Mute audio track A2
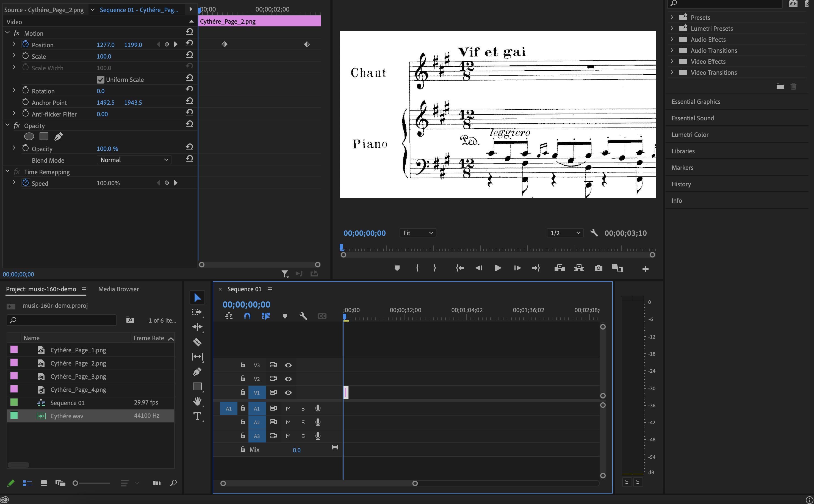This screenshot has width=814, height=504. [x=288, y=422]
